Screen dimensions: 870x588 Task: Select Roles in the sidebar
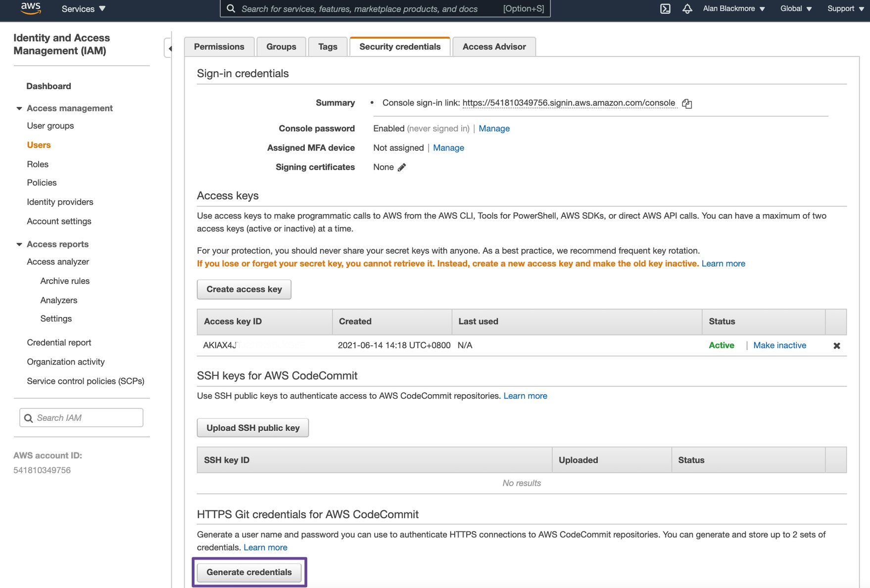(38, 164)
